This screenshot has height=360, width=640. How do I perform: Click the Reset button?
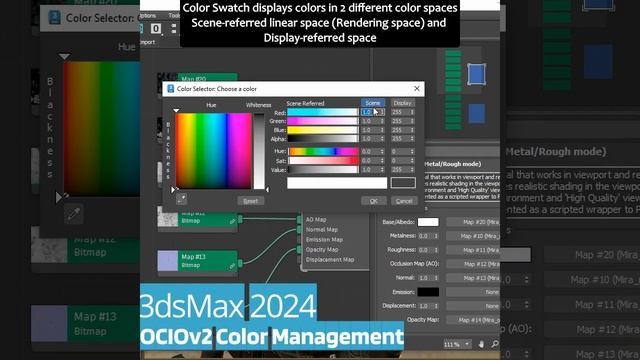[x=251, y=201]
